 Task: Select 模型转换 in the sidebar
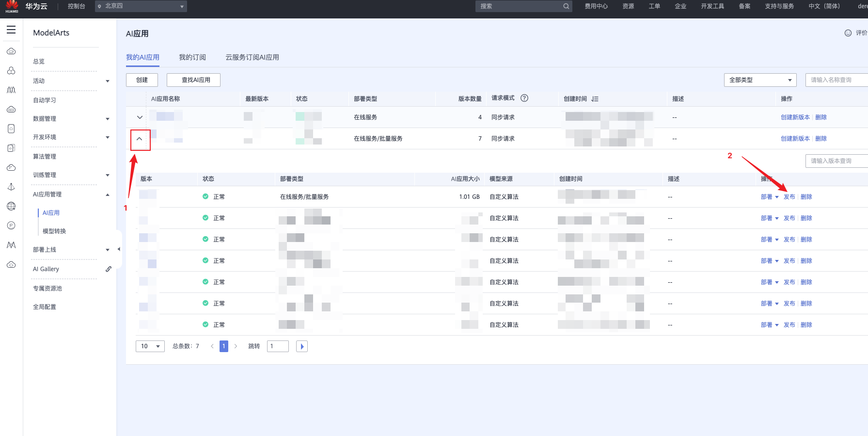[x=54, y=231]
